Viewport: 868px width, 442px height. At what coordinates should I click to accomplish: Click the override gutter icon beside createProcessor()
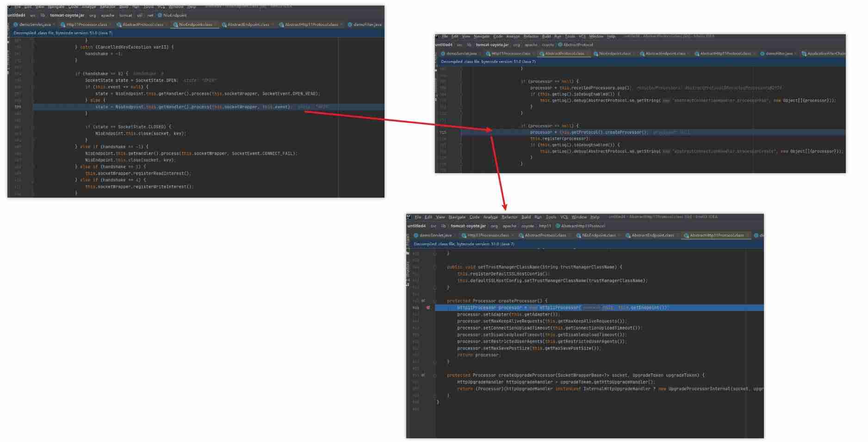click(423, 301)
